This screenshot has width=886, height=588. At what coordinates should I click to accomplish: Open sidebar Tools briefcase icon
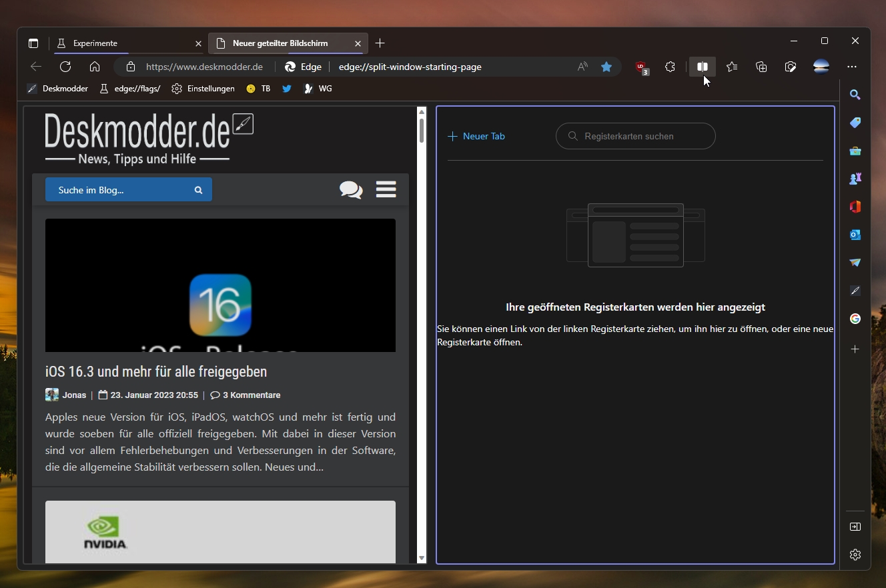[855, 151]
